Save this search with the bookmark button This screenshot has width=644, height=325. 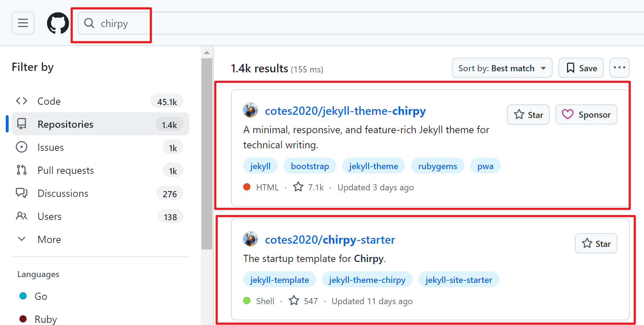click(x=581, y=68)
